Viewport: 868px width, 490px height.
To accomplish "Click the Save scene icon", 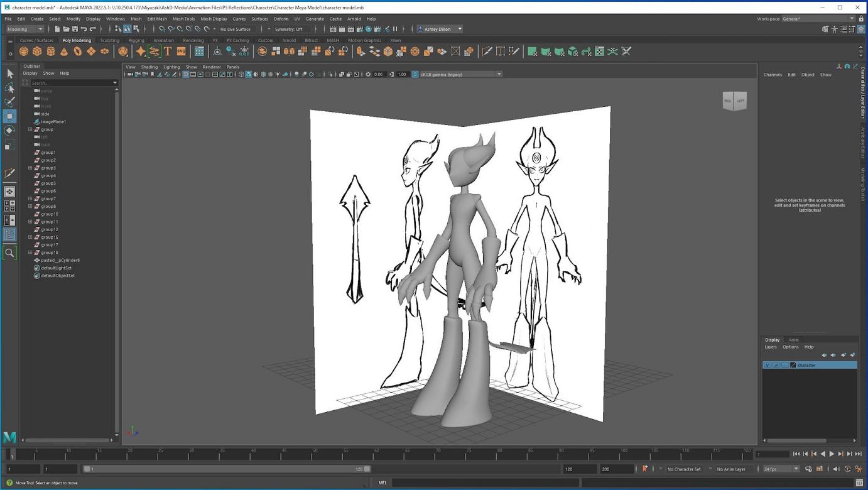I will [x=74, y=29].
